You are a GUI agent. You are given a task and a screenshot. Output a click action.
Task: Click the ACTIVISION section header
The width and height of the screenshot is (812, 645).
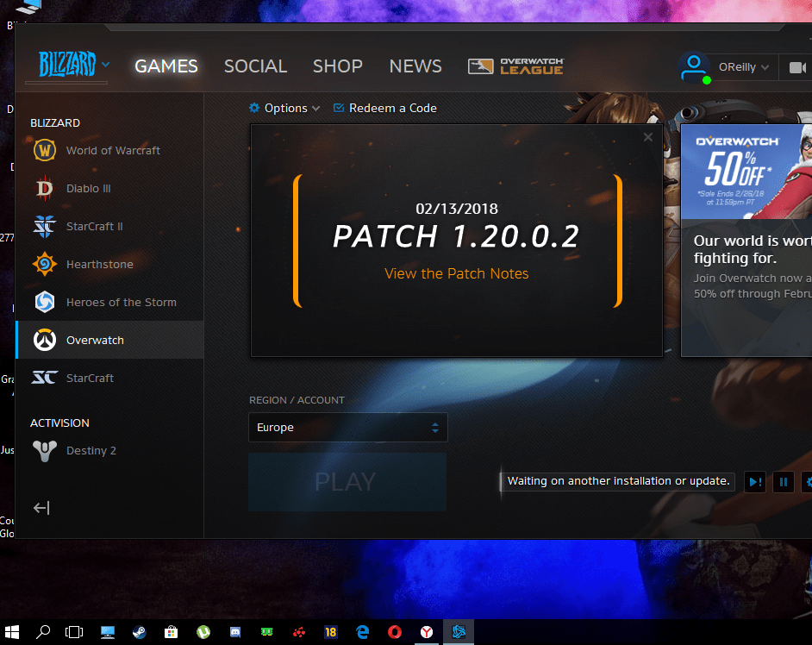click(59, 423)
